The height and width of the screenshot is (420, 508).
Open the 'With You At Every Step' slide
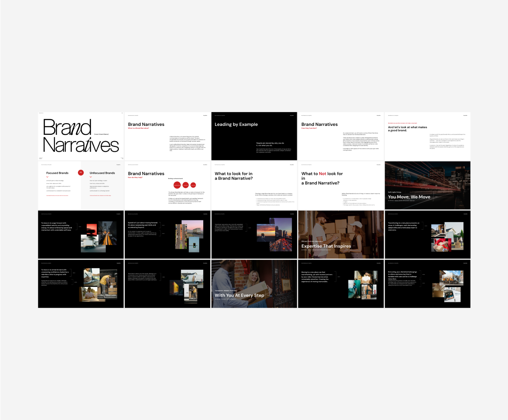[254, 284]
